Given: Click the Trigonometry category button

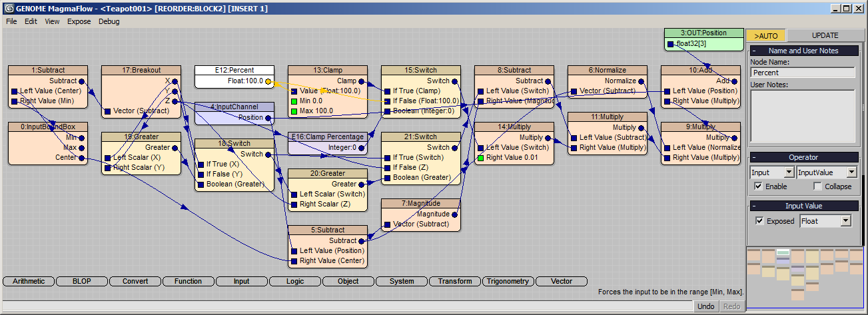Looking at the screenshot, I should [x=508, y=281].
